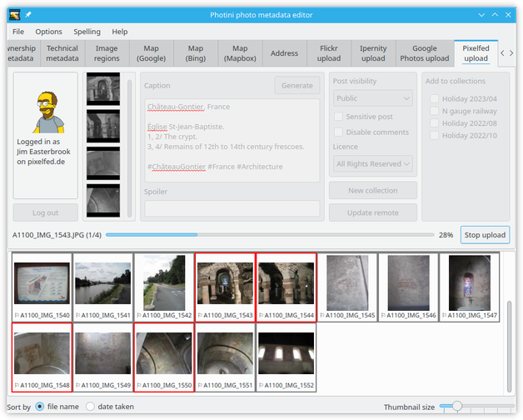Click the thumbnail grid vertical scrollbar

pyautogui.click(x=509, y=347)
